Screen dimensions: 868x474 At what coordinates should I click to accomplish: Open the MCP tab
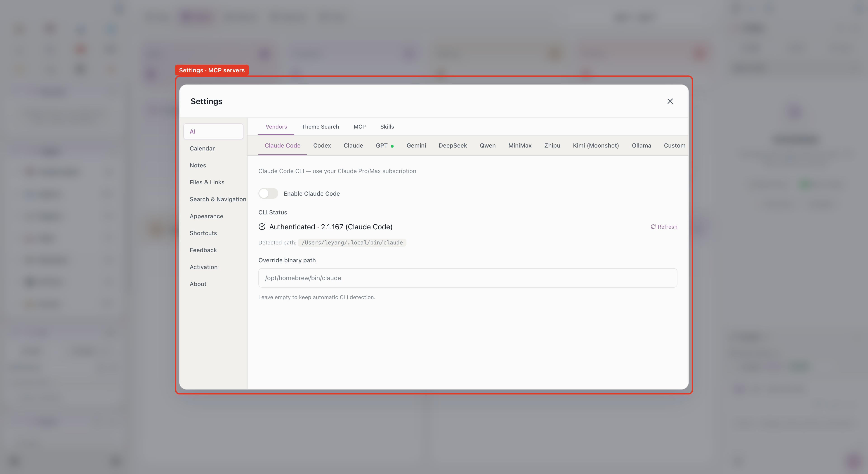point(360,127)
